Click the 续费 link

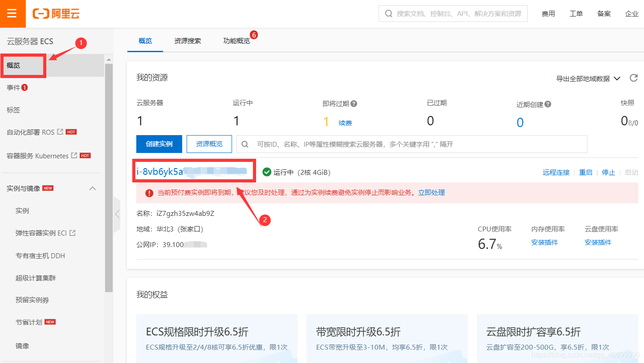tap(345, 123)
